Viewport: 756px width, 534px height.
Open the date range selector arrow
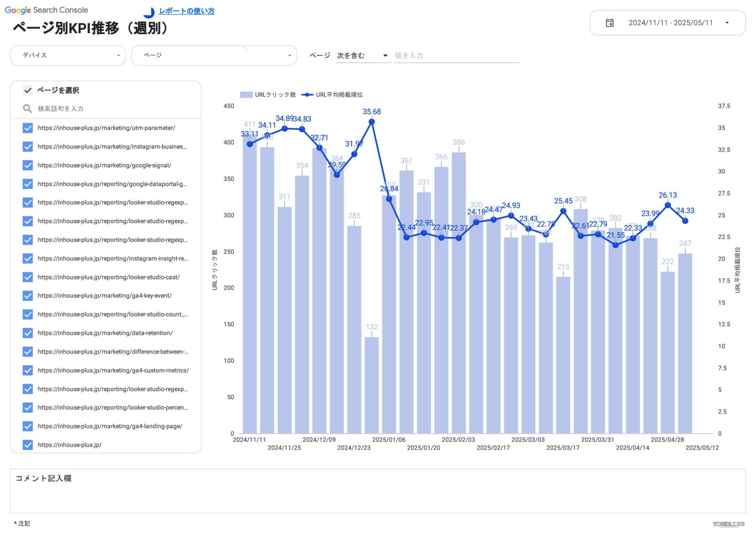(727, 23)
